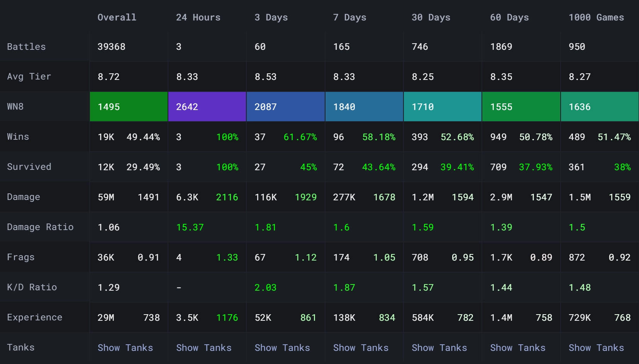This screenshot has height=364, width=639.
Task: Click the WN8 cell showing 1636
Action: tap(600, 107)
